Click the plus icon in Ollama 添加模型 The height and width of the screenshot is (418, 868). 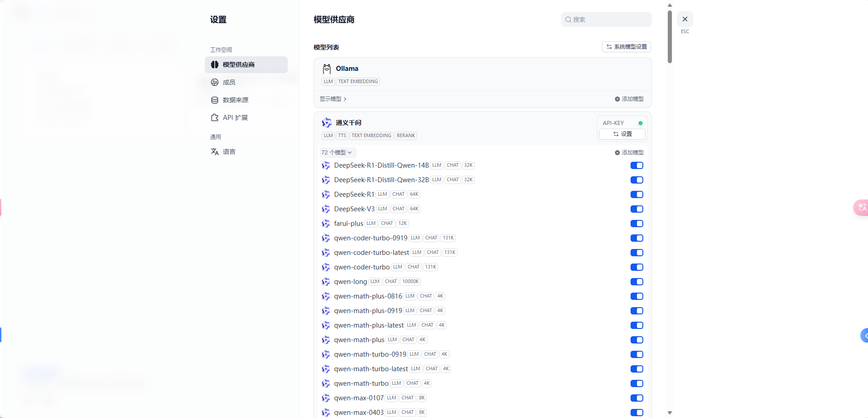pyautogui.click(x=617, y=99)
